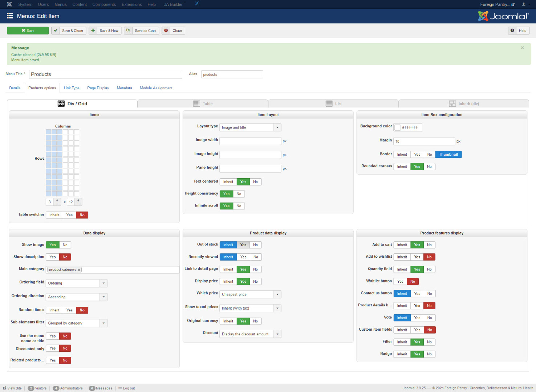Select the Table layout icon
The height and width of the screenshot is (392, 536).
tap(196, 104)
